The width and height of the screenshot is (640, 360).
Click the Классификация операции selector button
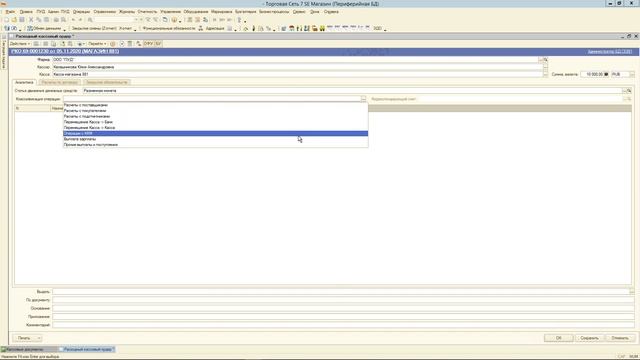coord(363,99)
